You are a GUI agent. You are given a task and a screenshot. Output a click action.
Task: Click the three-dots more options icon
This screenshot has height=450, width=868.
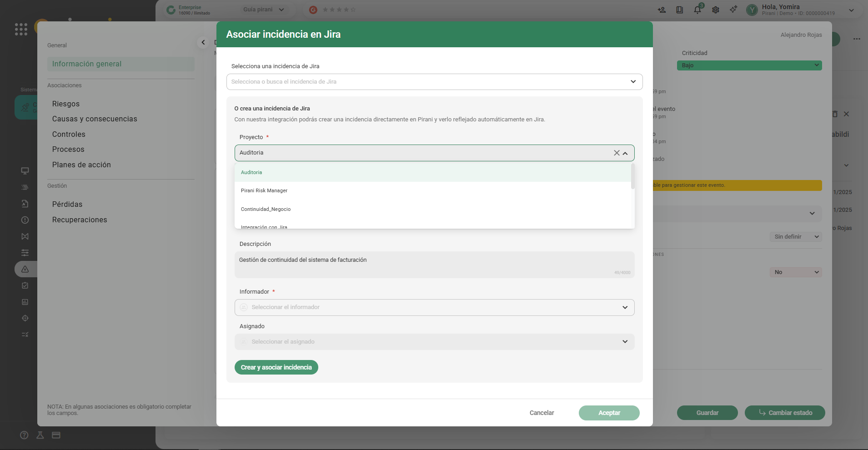[857, 39]
